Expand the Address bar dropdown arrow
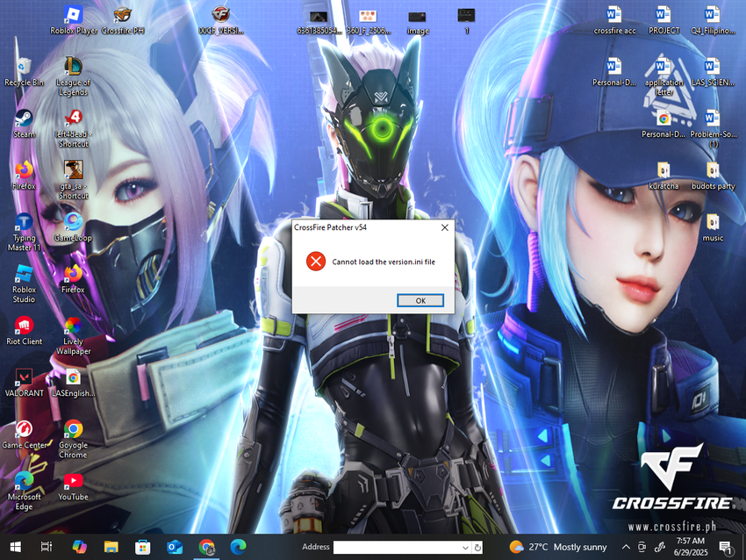This screenshot has width=746, height=560. pyautogui.click(x=466, y=548)
